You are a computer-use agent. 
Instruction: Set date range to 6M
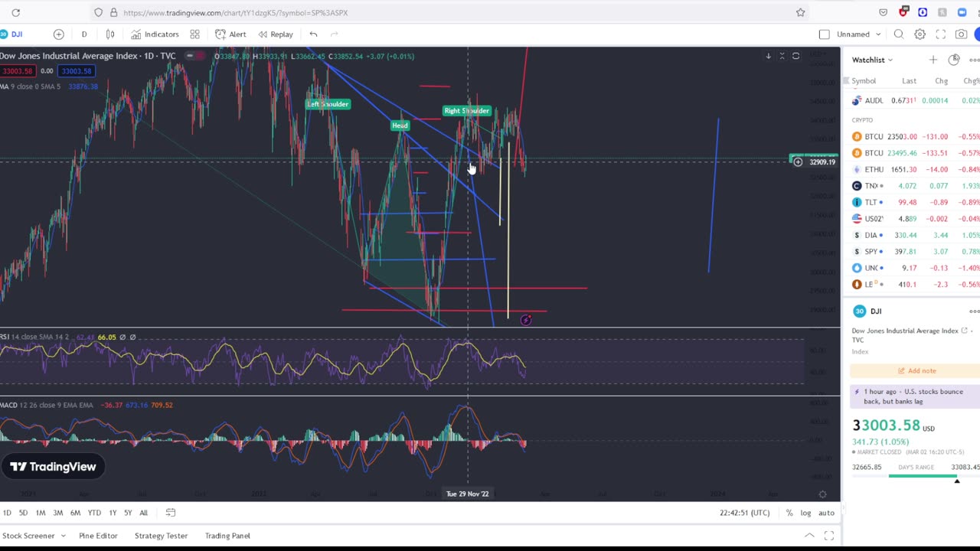click(75, 513)
